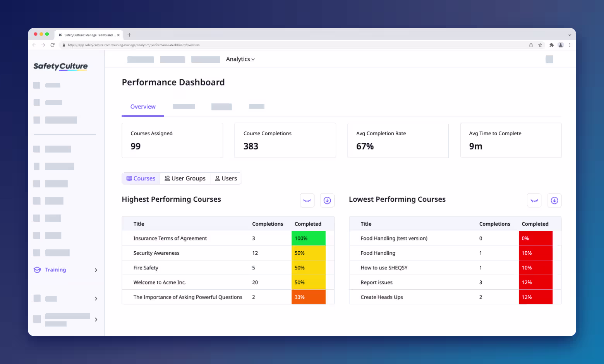Screen dimensions: 604x364
Task: Select the Courses segment tab
Action: tap(141, 179)
